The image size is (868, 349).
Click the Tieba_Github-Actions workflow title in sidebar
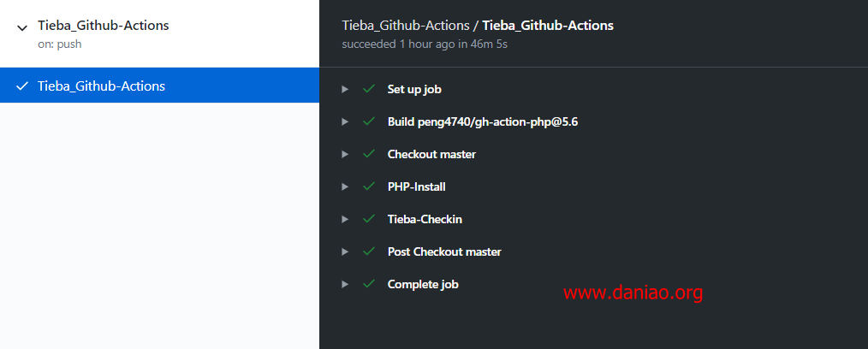tap(103, 26)
